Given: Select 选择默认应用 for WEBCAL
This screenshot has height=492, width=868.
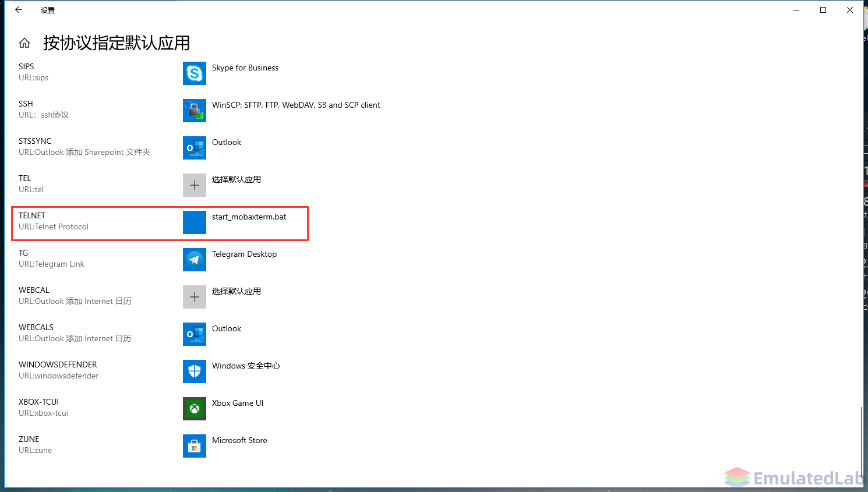Looking at the screenshot, I should (x=237, y=291).
